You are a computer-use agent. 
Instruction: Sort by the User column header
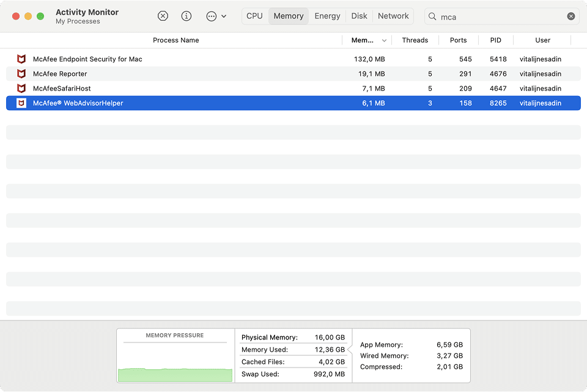[x=542, y=40]
